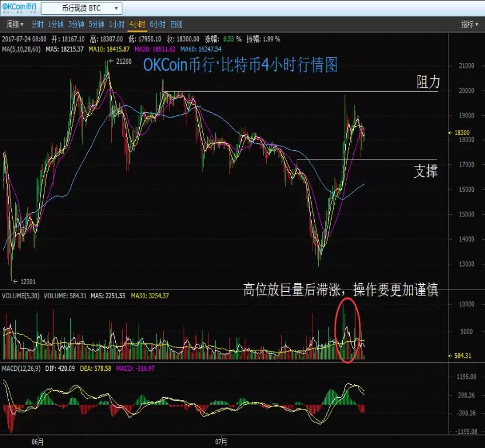Select the 3分钟 interval
This screenshot has height=448, width=485.
click(x=76, y=25)
